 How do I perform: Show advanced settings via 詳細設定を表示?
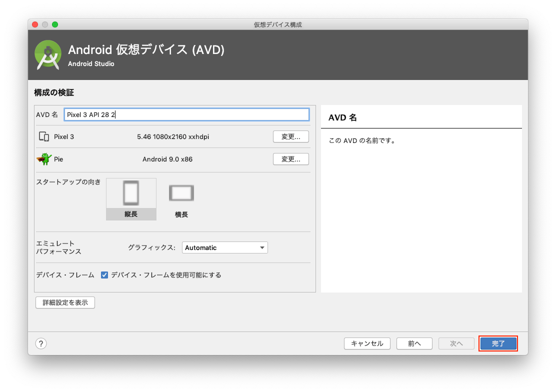(x=65, y=302)
